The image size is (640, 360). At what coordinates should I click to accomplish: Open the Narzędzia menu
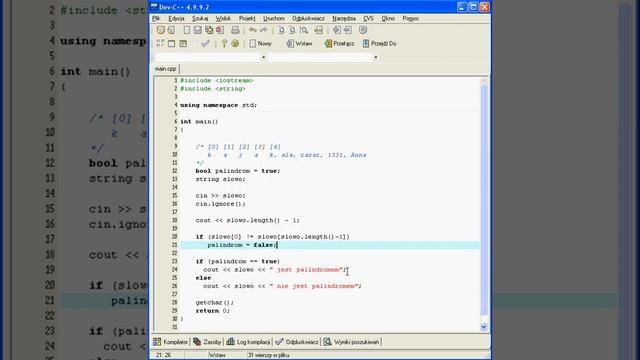pos(344,18)
